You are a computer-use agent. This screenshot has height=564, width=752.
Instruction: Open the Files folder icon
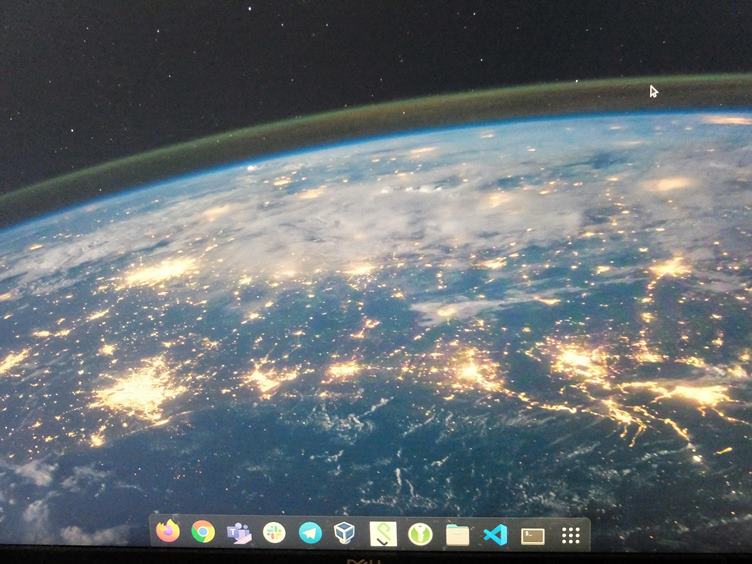coord(458,535)
